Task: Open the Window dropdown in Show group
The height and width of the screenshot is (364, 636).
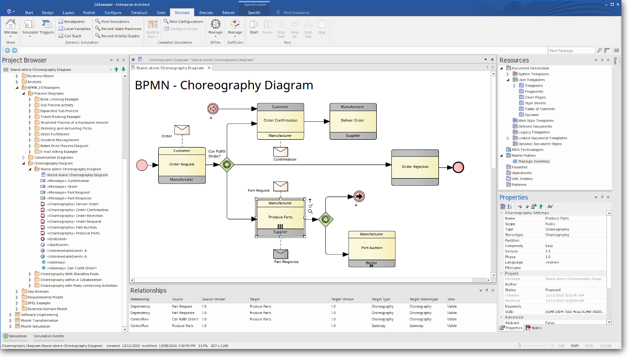Action: (x=11, y=36)
